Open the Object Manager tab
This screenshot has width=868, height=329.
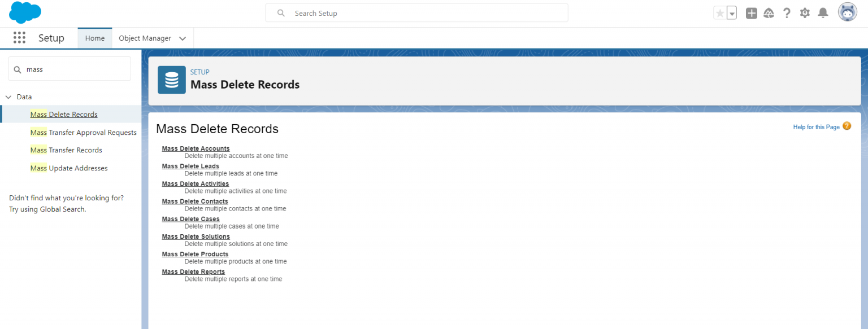(145, 38)
